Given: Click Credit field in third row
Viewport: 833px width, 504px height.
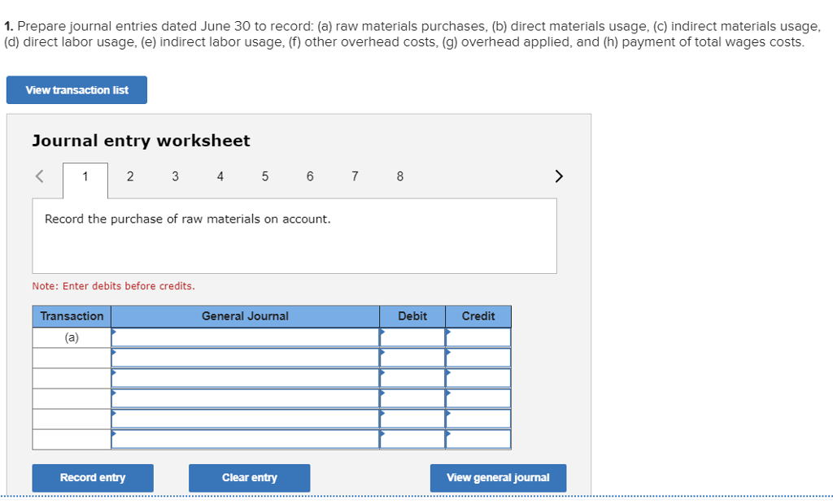Looking at the screenshot, I should 478,378.
